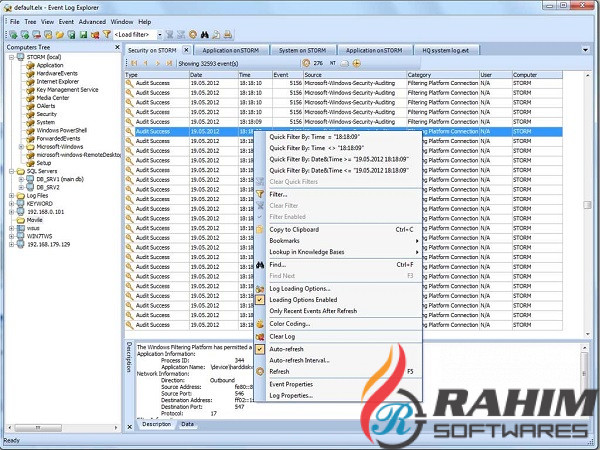
Task: Open Lookup in Knowledge Bases submenu
Action: pos(339,252)
